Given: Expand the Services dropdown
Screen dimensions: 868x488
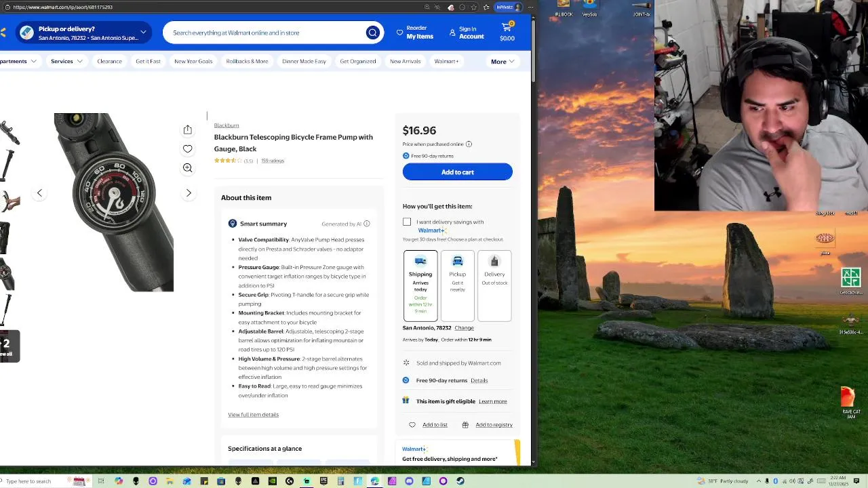Looking at the screenshot, I should pos(66,61).
